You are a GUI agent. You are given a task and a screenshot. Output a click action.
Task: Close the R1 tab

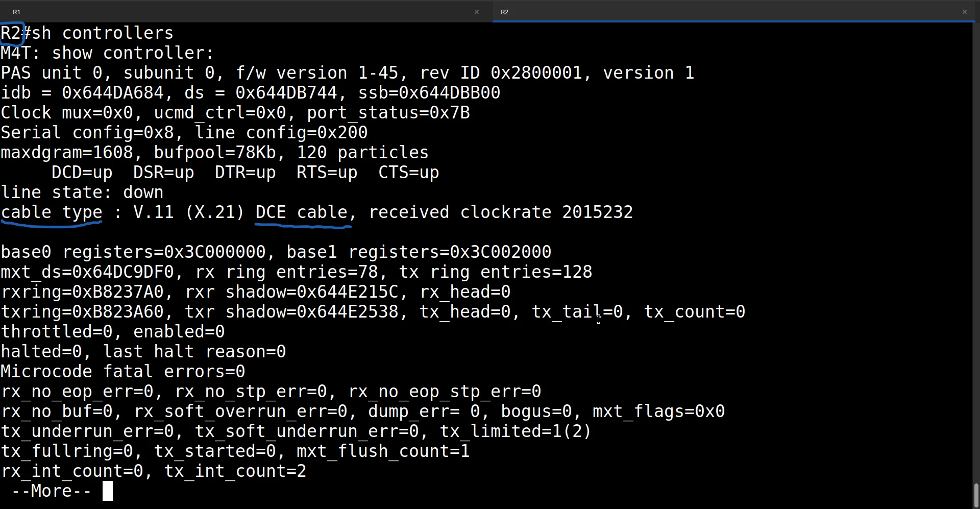pyautogui.click(x=477, y=12)
